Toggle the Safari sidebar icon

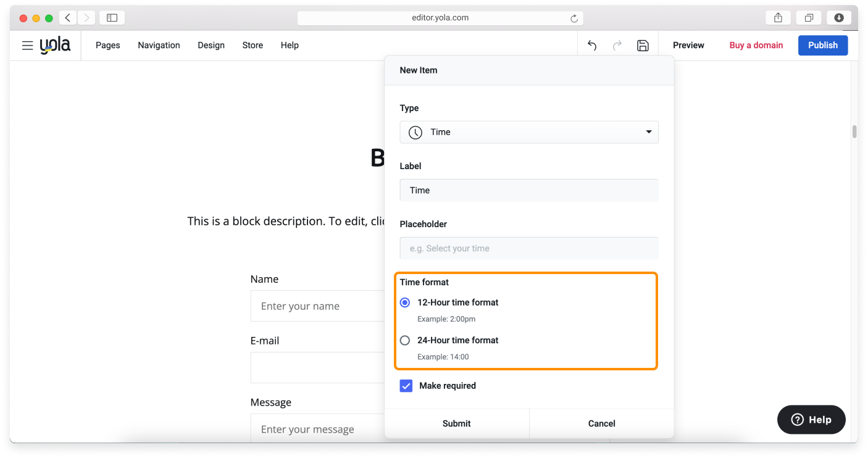(112, 18)
